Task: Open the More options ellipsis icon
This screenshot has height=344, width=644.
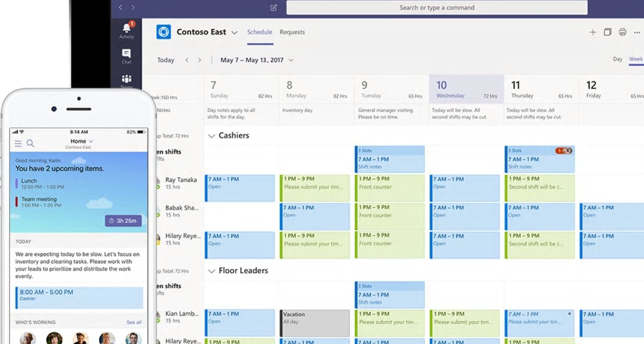Action: (x=637, y=31)
